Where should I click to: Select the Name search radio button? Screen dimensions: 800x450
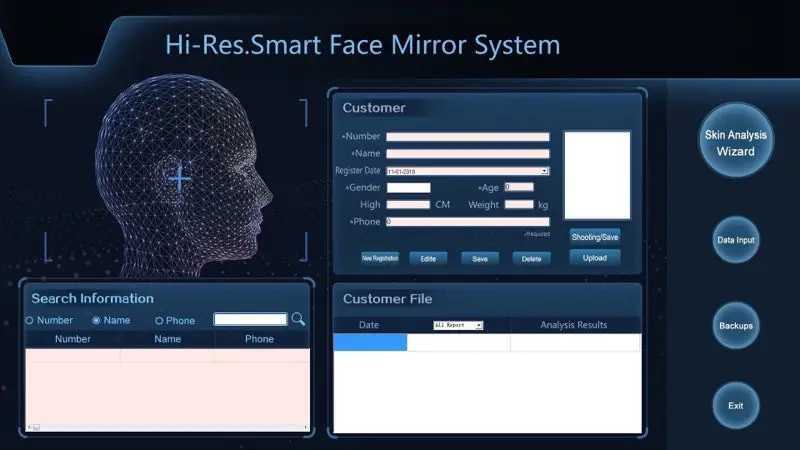[x=96, y=321]
